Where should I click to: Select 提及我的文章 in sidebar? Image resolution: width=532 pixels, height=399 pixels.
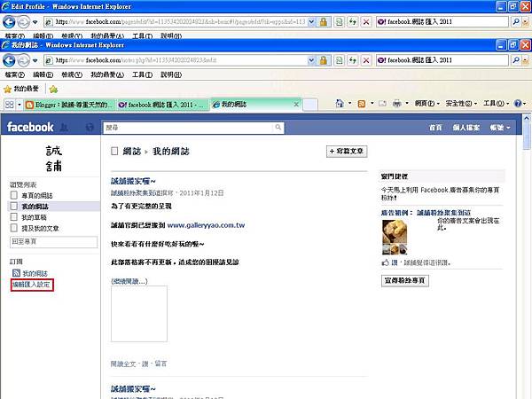pos(40,229)
